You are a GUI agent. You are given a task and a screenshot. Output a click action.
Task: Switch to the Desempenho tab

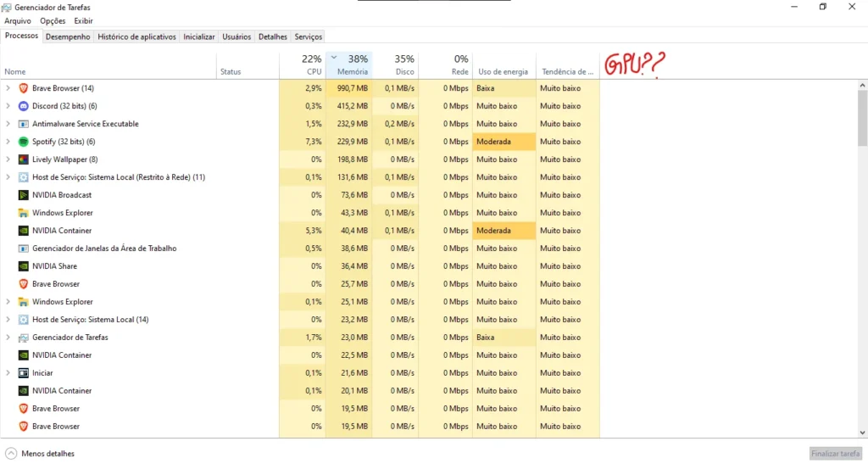point(68,36)
